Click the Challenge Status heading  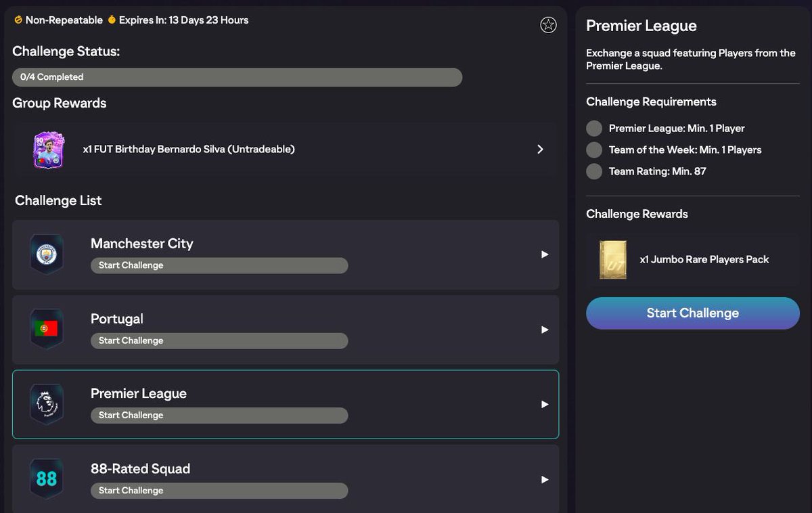(x=66, y=51)
